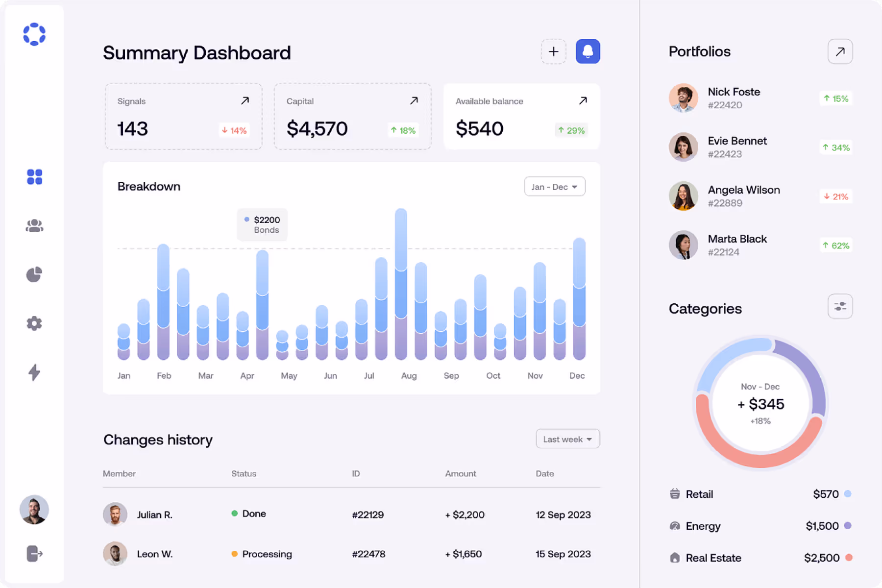Image resolution: width=882 pixels, height=588 pixels.
Task: Open the dashboard grid icon in sidebar
Action: pos(34,176)
